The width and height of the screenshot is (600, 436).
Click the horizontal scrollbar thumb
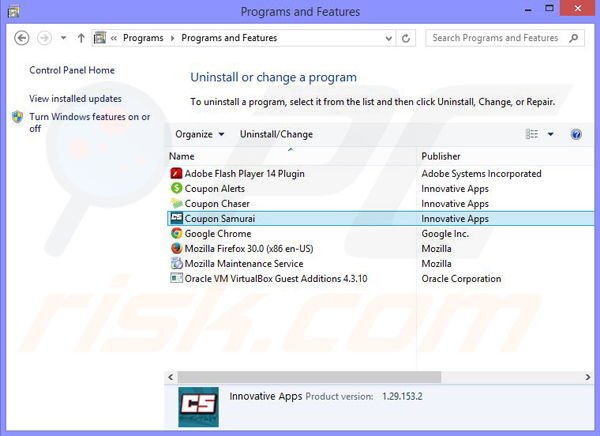(309, 377)
